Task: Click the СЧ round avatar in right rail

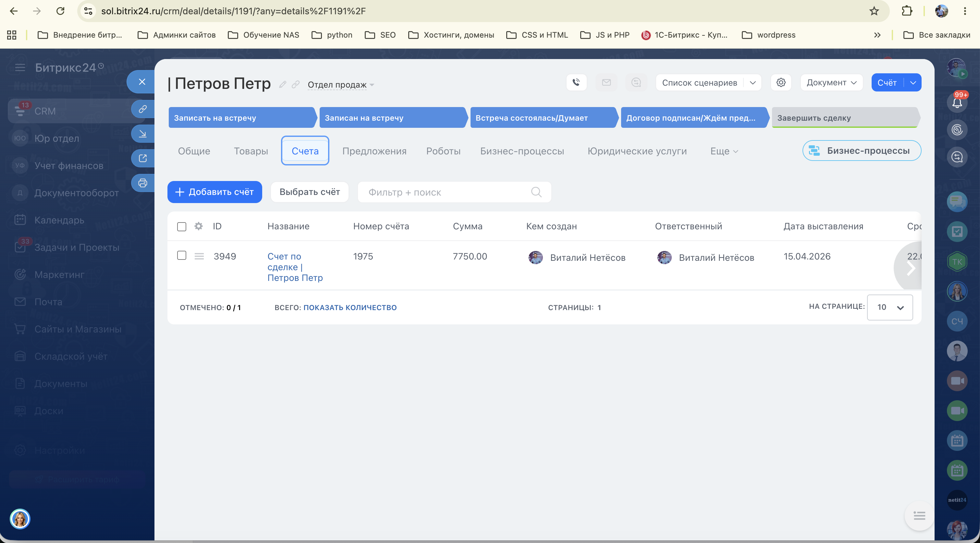Action: 957,321
